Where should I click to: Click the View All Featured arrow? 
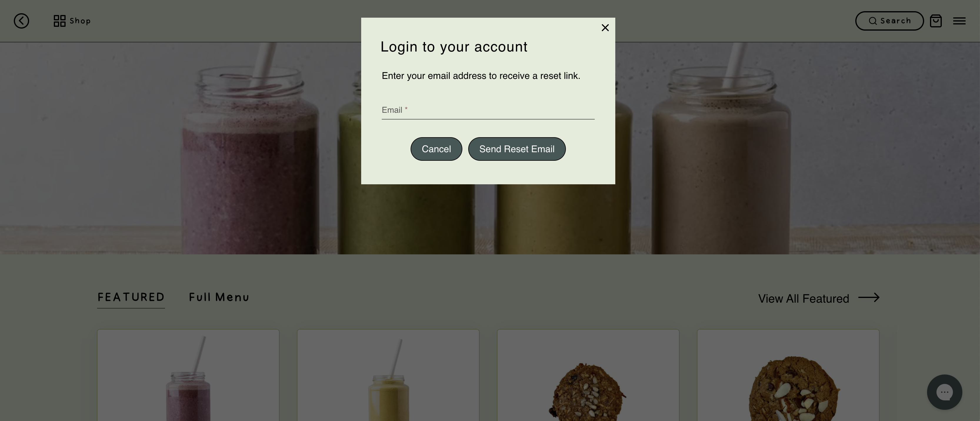tap(869, 297)
